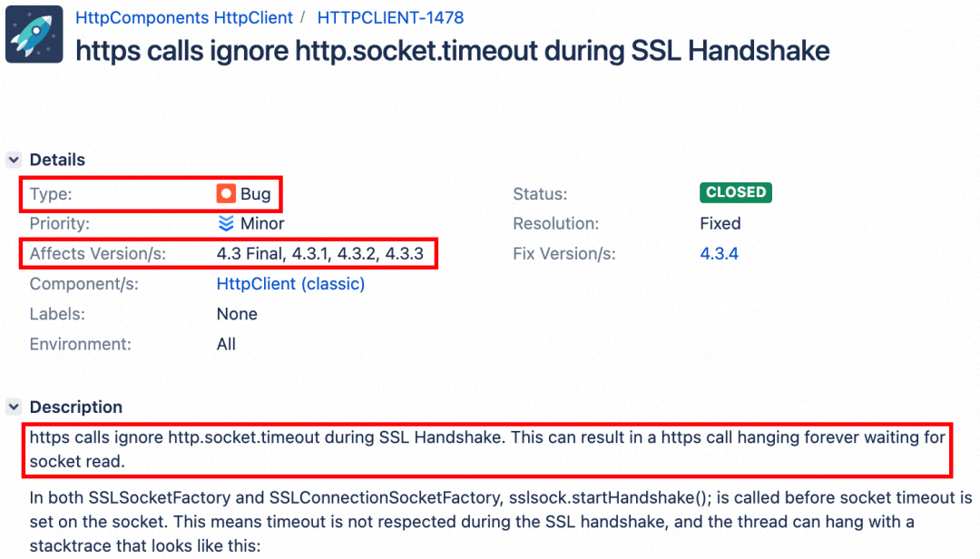This screenshot has width=980, height=559.
Task: Click the blue Minor priority icon
Action: click(x=226, y=223)
